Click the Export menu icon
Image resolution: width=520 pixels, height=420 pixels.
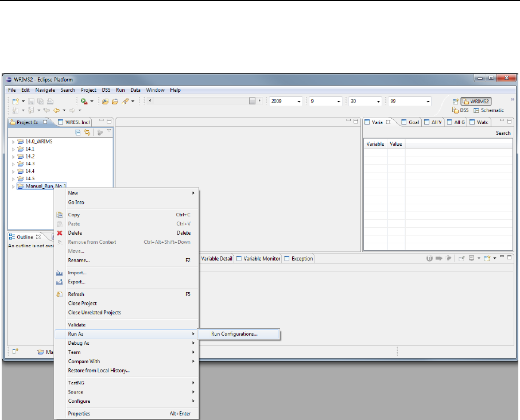(59, 282)
